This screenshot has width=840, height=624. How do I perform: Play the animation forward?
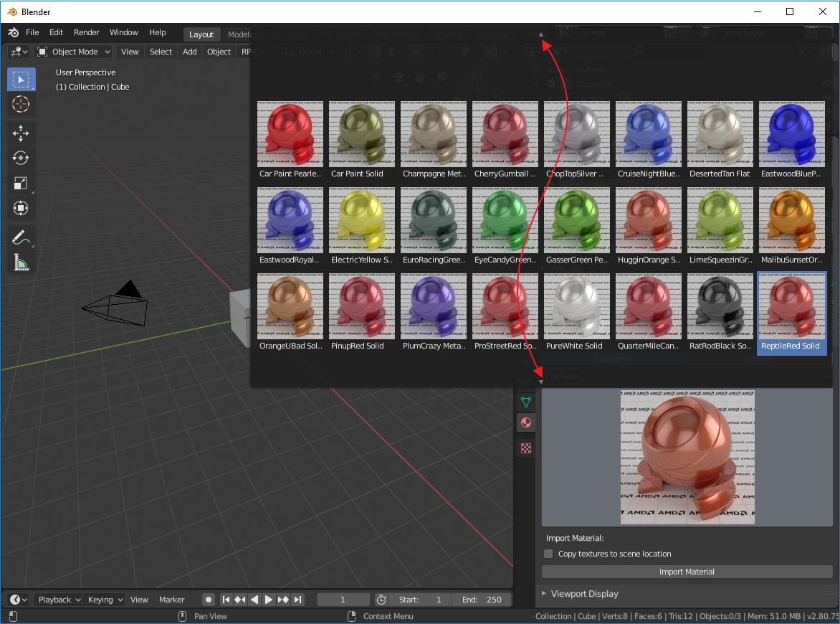click(269, 600)
